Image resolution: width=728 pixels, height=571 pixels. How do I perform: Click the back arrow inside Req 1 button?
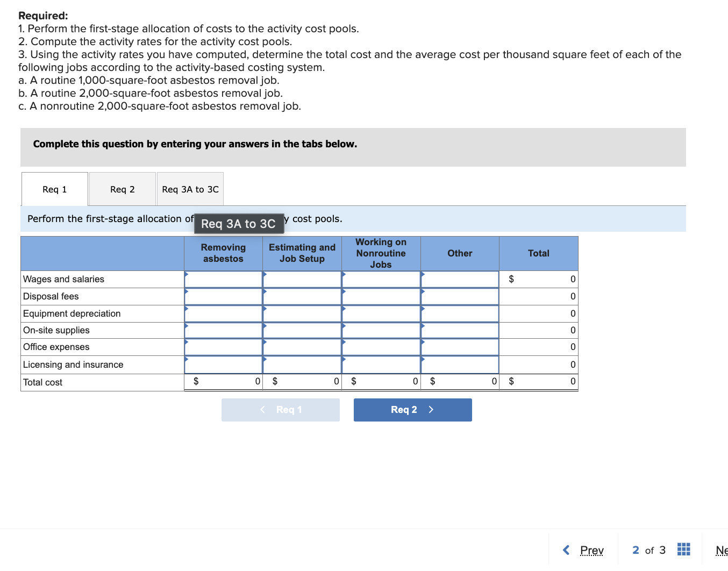262,409
